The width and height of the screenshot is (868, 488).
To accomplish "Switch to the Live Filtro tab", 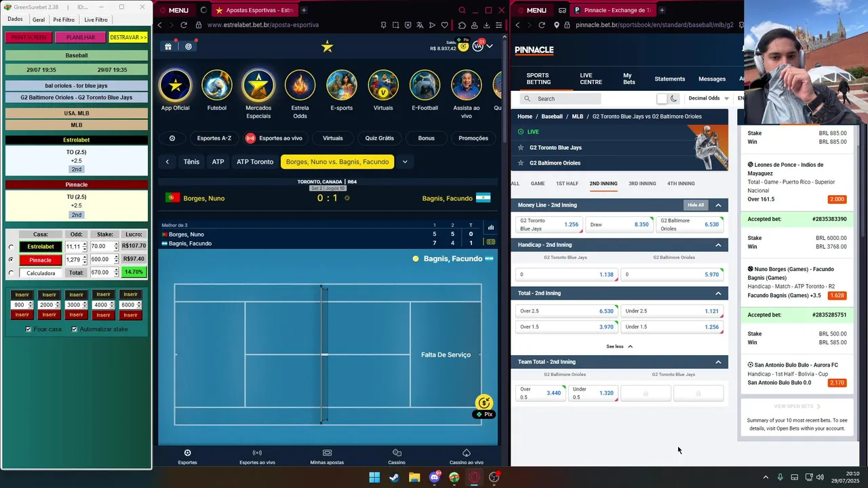I will (x=96, y=20).
